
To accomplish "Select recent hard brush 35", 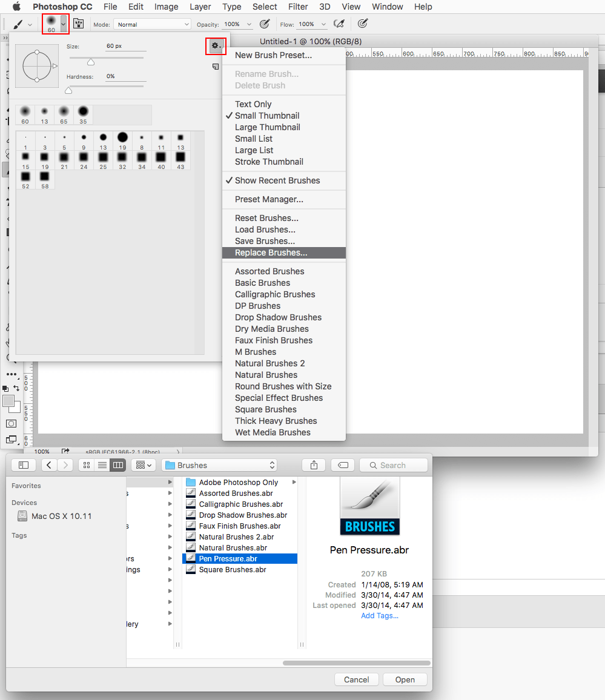I will coord(83,114).
